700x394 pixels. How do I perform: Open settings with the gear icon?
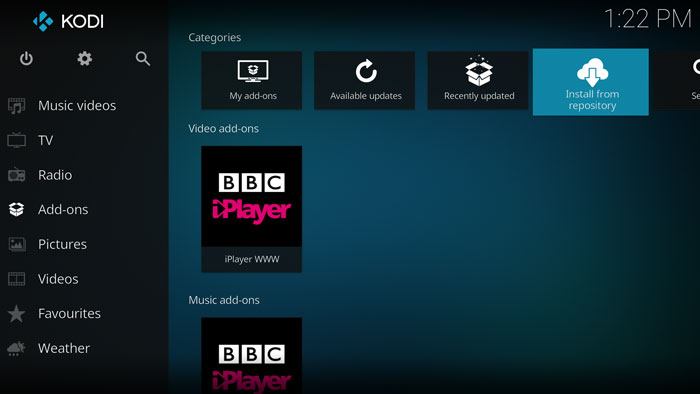pyautogui.click(x=84, y=58)
